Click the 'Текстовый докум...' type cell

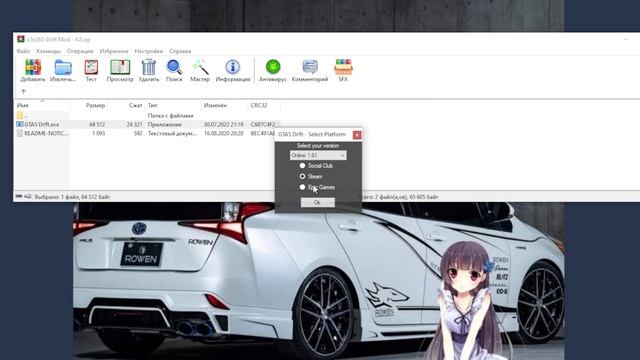point(172,133)
